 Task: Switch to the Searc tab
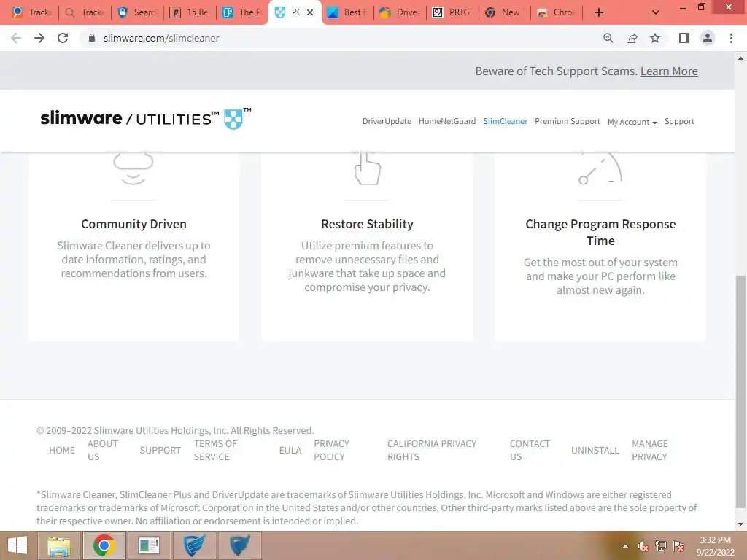138,12
